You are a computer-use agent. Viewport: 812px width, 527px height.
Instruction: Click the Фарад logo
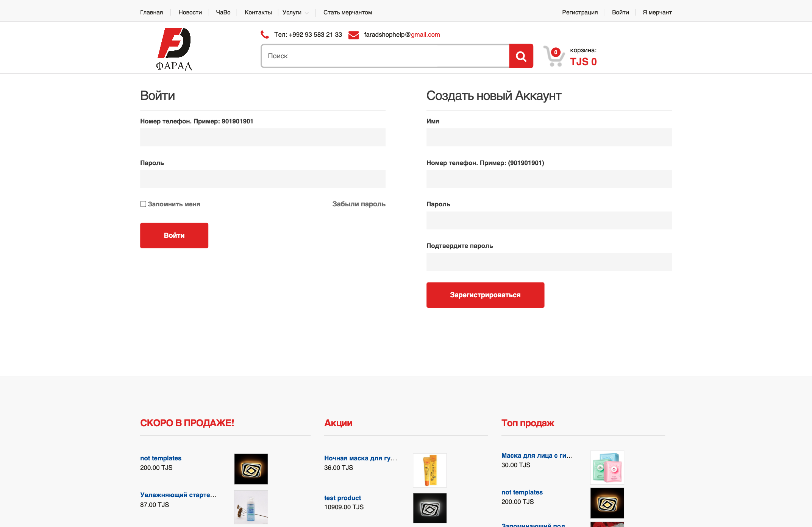174,49
